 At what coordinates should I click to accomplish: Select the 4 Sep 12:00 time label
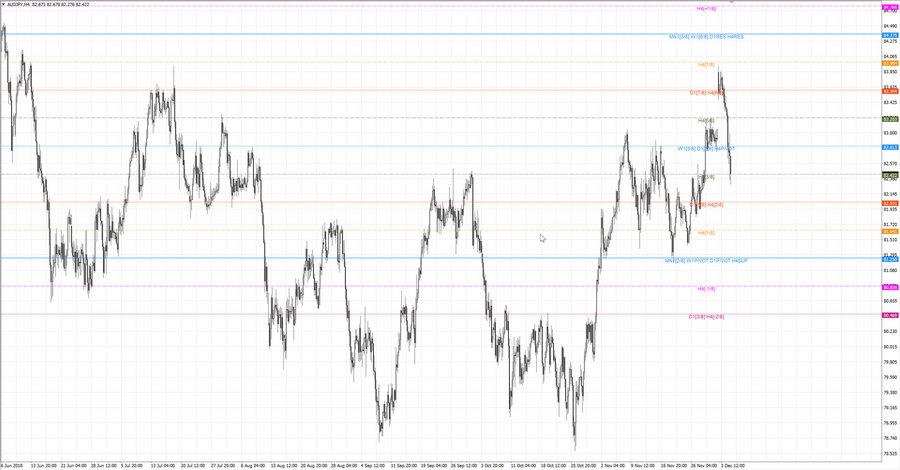[373, 465]
